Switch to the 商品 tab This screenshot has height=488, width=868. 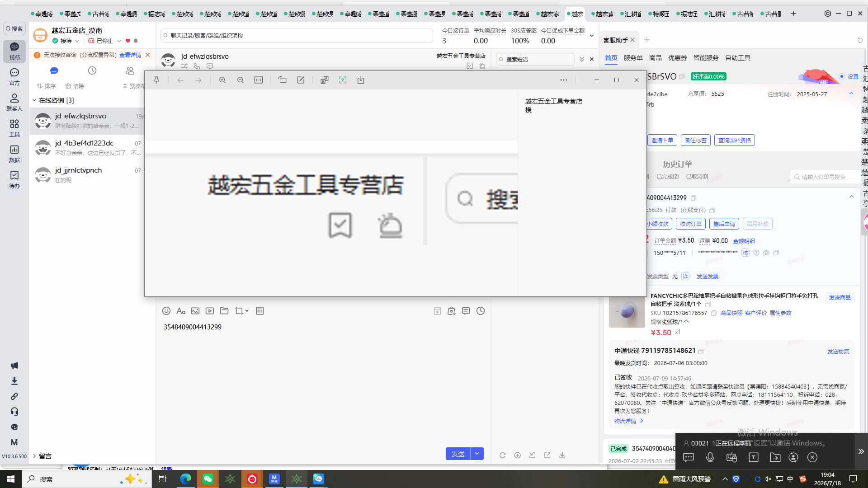pyautogui.click(x=656, y=58)
